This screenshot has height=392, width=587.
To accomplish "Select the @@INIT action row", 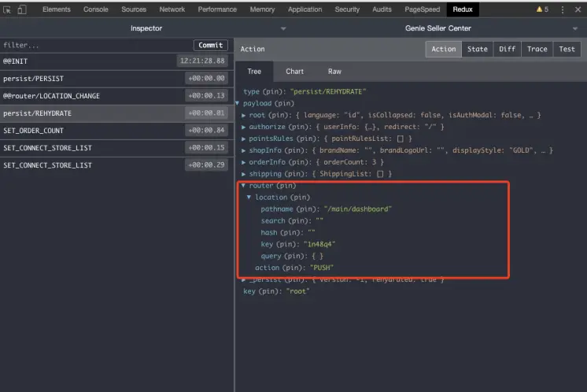I will [x=116, y=61].
